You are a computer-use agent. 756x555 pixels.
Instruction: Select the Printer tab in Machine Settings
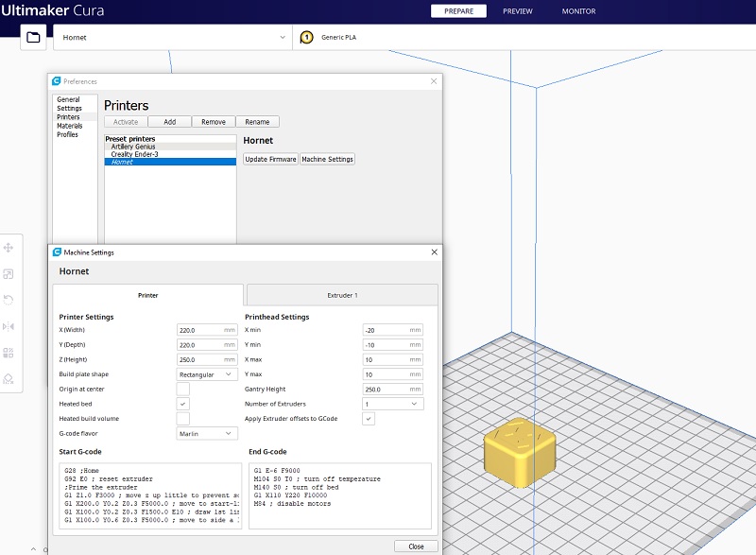pyautogui.click(x=148, y=295)
